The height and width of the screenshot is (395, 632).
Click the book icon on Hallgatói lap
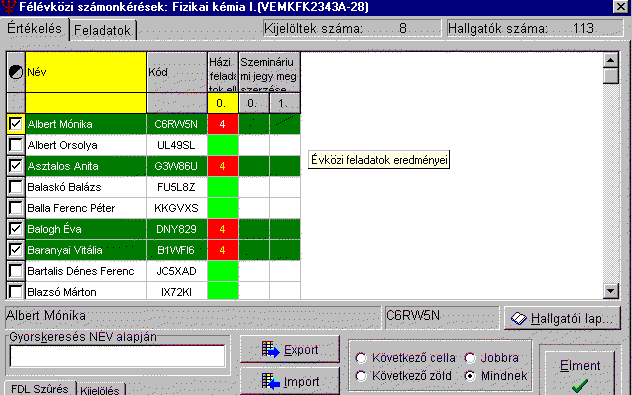point(519,319)
